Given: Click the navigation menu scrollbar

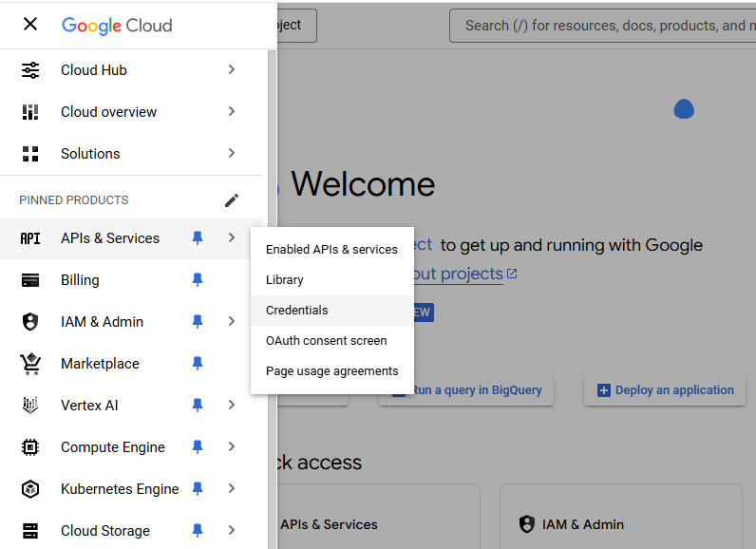Looking at the screenshot, I should click(x=272, y=299).
